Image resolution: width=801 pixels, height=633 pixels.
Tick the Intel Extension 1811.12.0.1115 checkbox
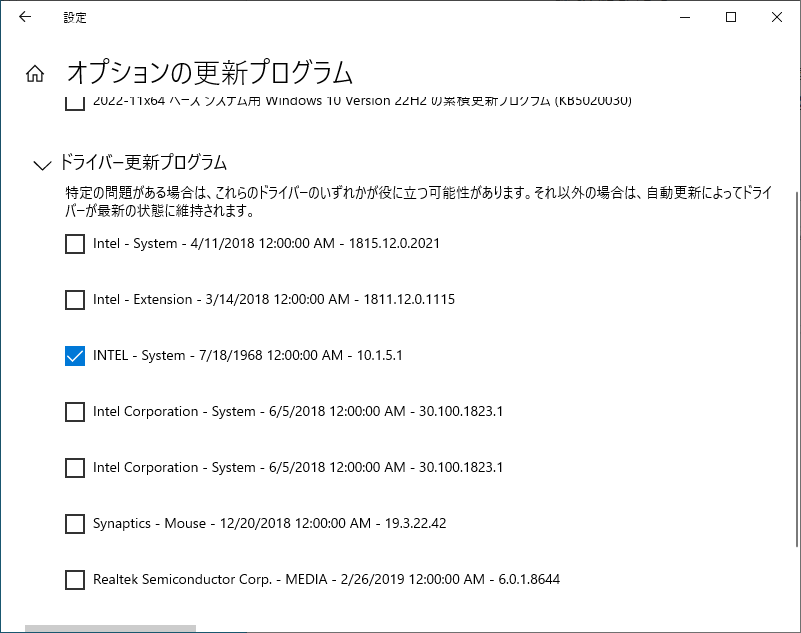75,300
